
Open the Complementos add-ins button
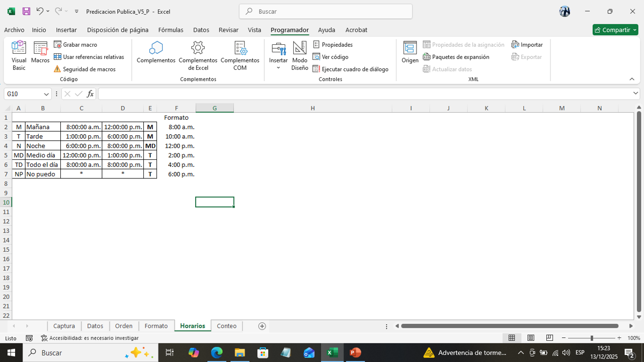coord(156,53)
